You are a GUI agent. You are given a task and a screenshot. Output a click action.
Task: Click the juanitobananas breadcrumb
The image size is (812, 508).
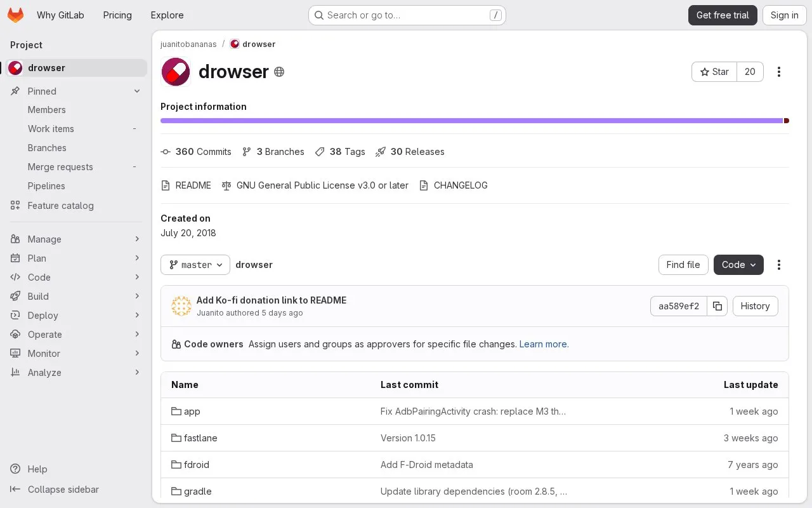click(x=188, y=44)
